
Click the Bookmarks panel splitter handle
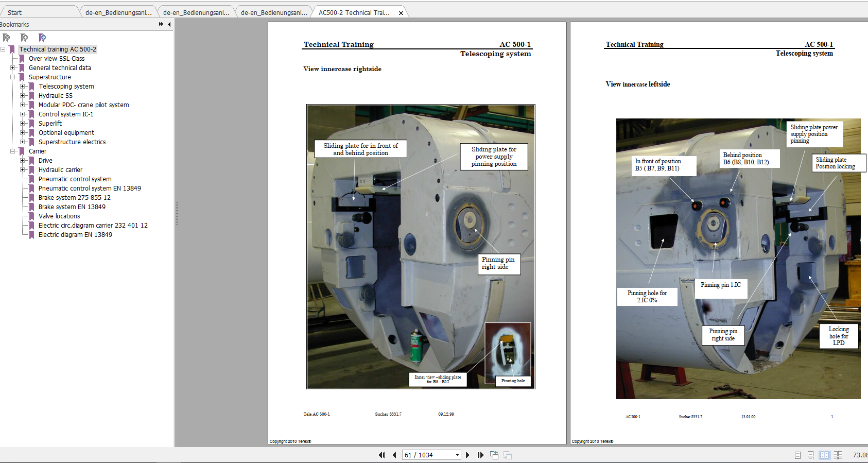(177, 214)
